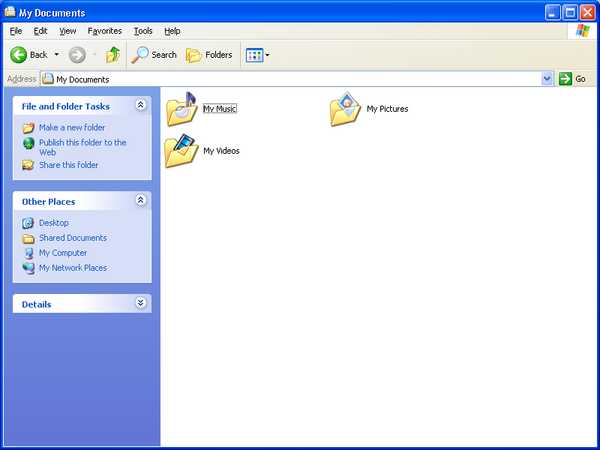The image size is (600, 450).
Task: Select the My Pictures label text
Action: [x=387, y=109]
